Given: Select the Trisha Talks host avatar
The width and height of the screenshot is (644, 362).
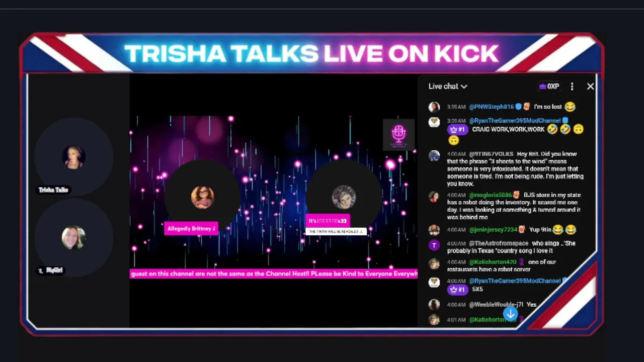Looking at the screenshot, I should (x=73, y=157).
